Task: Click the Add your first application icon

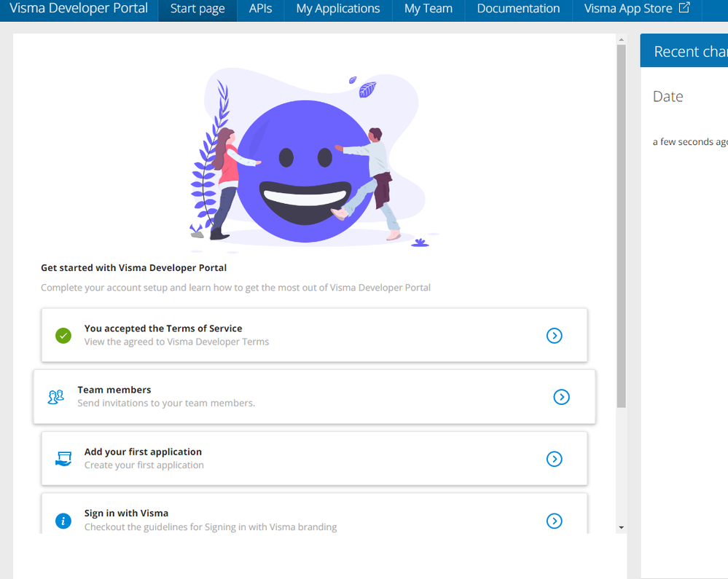Action: (x=63, y=459)
